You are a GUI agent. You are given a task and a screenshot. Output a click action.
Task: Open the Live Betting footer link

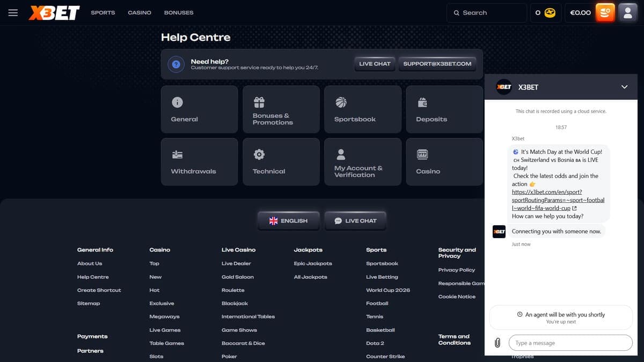(382, 277)
